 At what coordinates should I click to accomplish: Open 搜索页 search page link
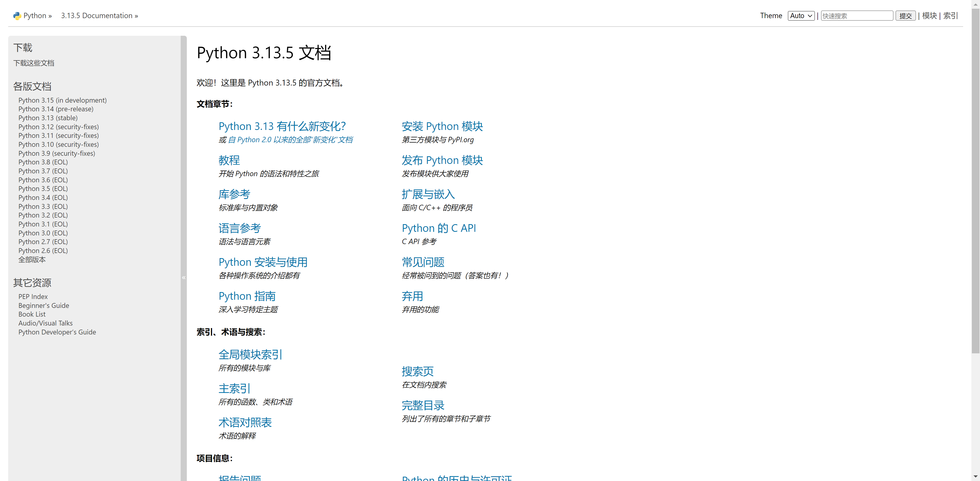418,371
